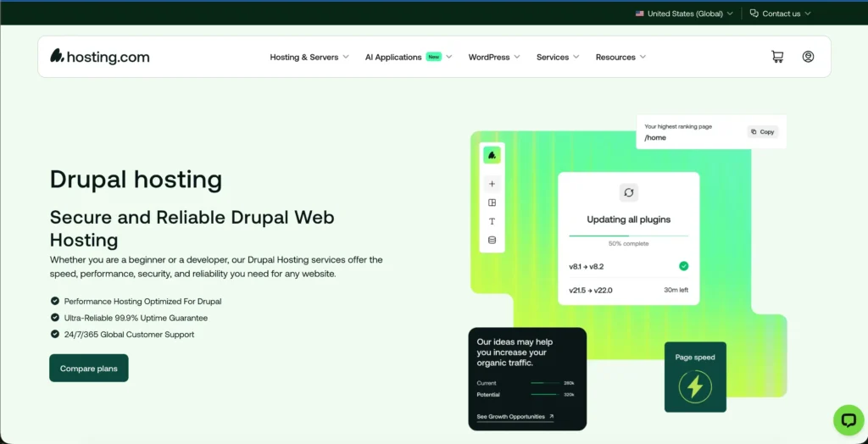Click the green checkmark beside v8.1 → v8.2
Viewport: 868px width, 444px height.
pyautogui.click(x=684, y=266)
